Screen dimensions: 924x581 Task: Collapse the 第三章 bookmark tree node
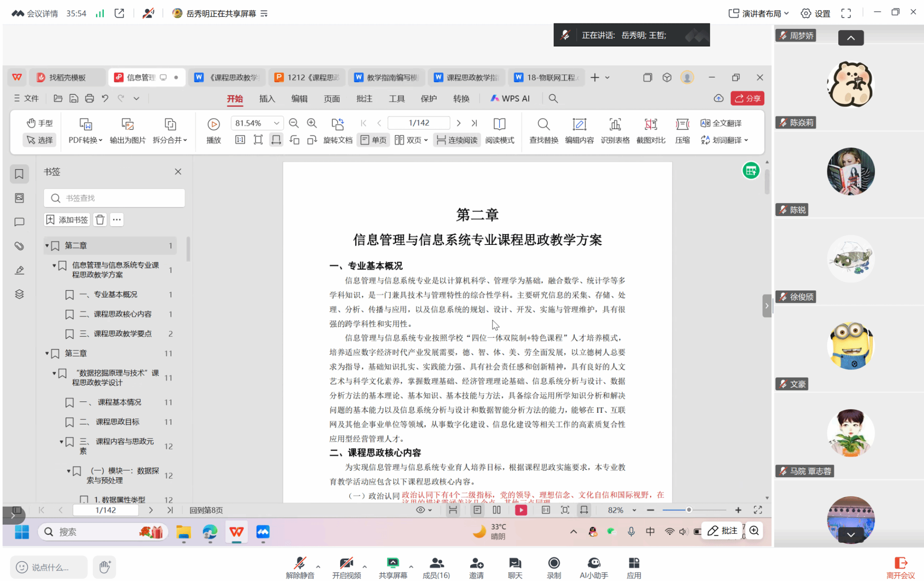coord(47,353)
